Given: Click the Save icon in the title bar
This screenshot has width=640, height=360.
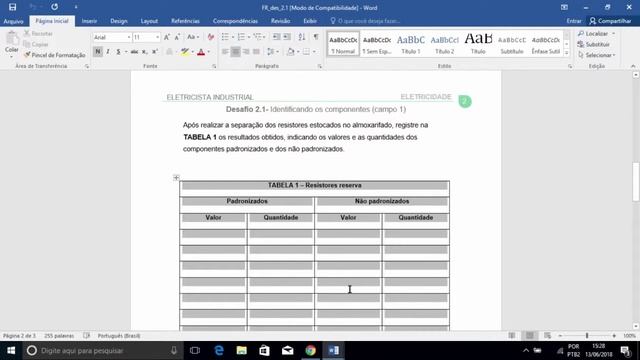Looking at the screenshot, I should (13, 7).
